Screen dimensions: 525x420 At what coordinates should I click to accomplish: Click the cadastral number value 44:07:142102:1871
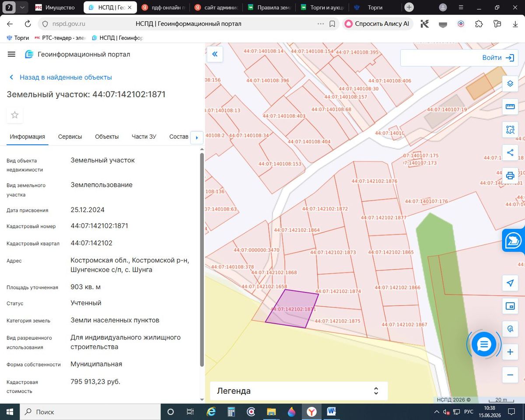coord(99,226)
